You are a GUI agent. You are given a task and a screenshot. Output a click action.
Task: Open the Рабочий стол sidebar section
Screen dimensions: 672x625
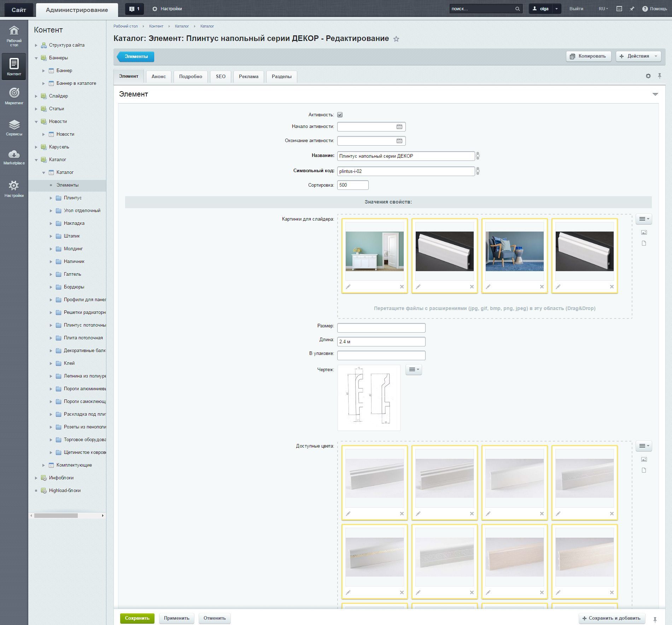tap(14, 36)
